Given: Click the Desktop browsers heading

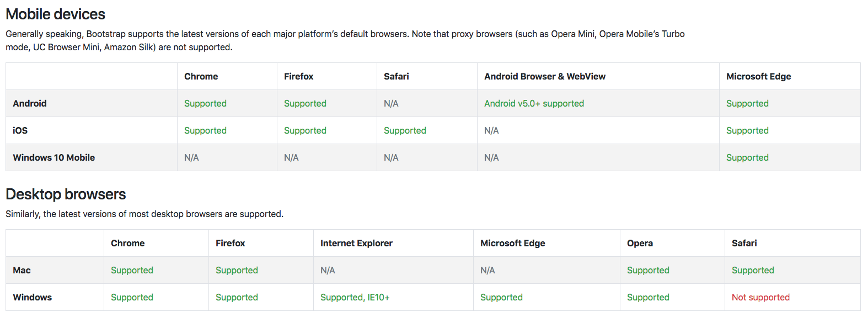Looking at the screenshot, I should 66,194.
